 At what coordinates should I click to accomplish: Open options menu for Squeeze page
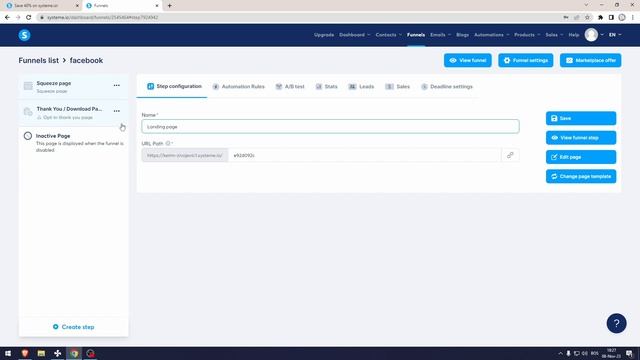coord(117,85)
